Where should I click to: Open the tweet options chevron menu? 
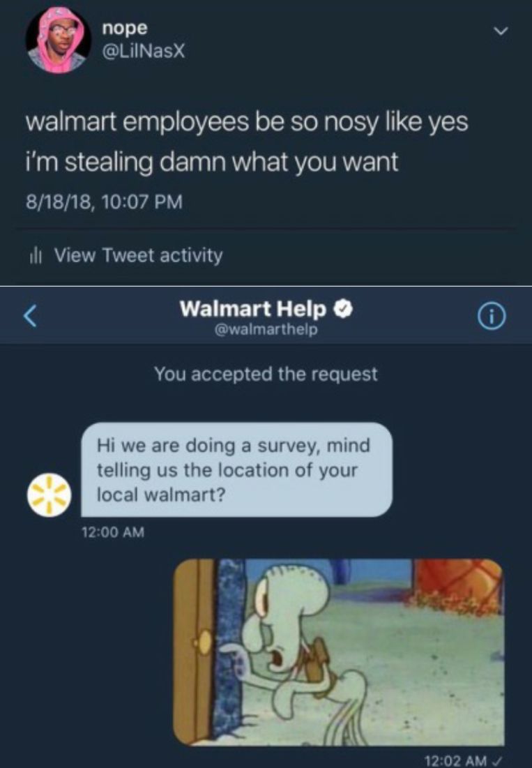[500, 32]
